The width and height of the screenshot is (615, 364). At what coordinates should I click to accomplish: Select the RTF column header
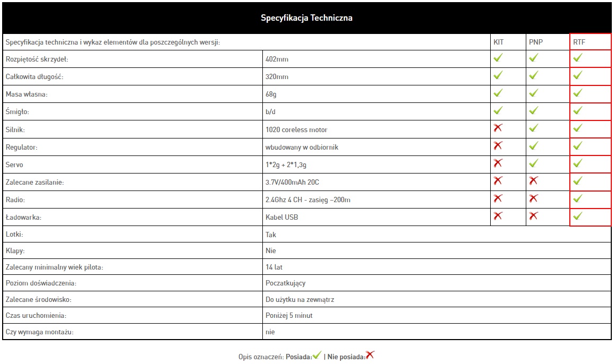point(579,42)
